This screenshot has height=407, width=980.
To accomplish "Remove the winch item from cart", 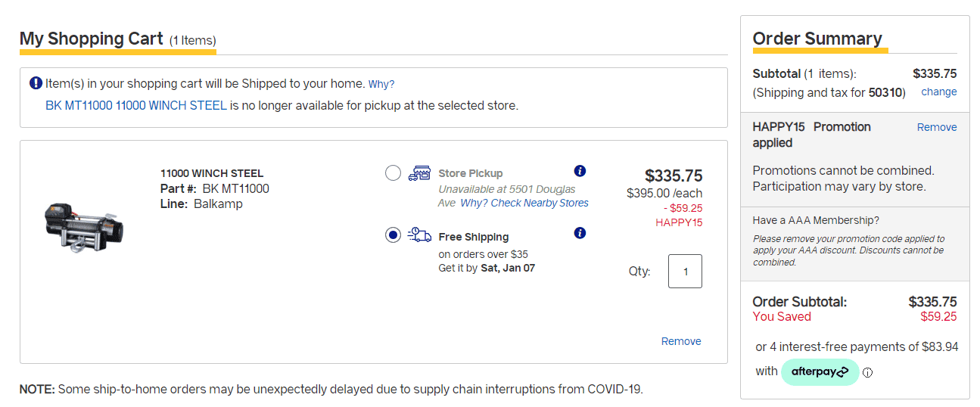I will coord(681,341).
